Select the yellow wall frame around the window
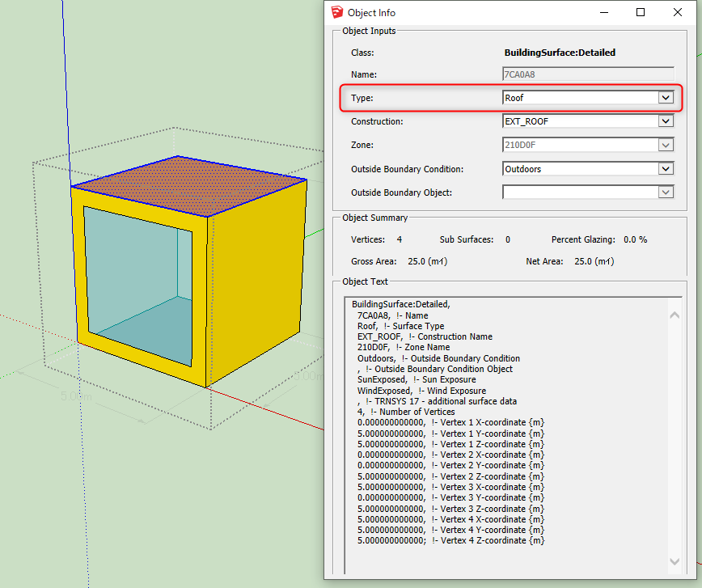 coord(199,300)
